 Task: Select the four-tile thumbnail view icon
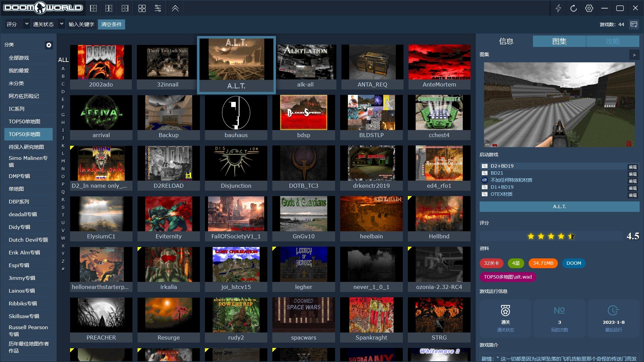[x=142, y=8]
